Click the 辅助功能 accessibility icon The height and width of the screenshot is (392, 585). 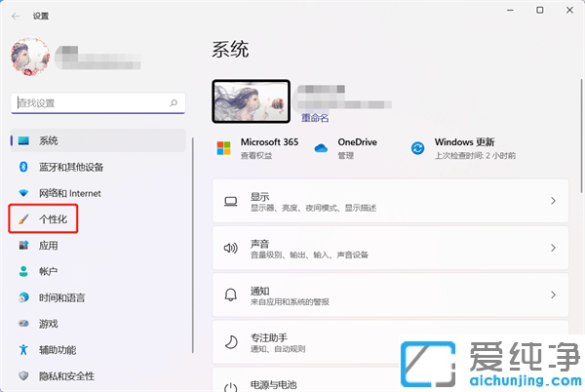[23, 349]
